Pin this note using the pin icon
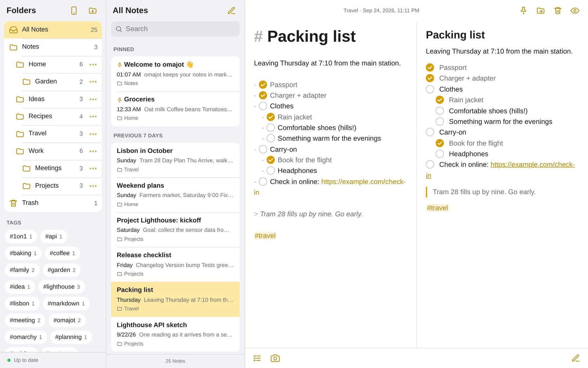Screen dimensions: 588x368 click(x=523, y=11)
